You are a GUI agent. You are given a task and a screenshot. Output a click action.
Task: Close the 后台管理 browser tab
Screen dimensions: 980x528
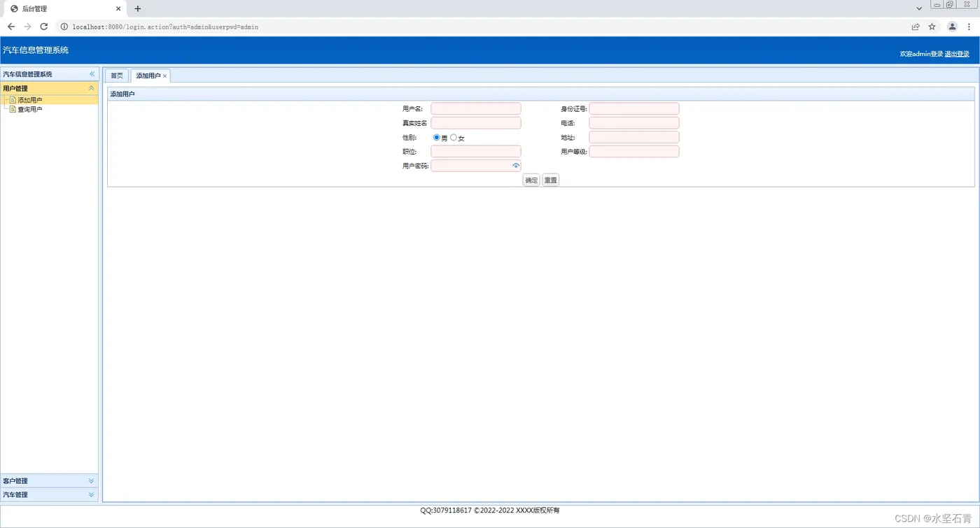coord(118,9)
